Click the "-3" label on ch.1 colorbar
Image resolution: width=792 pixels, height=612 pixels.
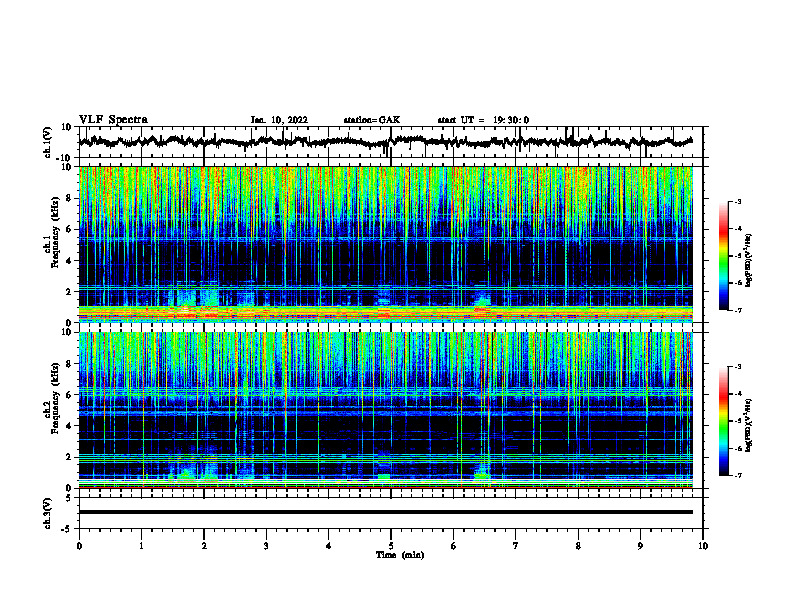pyautogui.click(x=738, y=201)
